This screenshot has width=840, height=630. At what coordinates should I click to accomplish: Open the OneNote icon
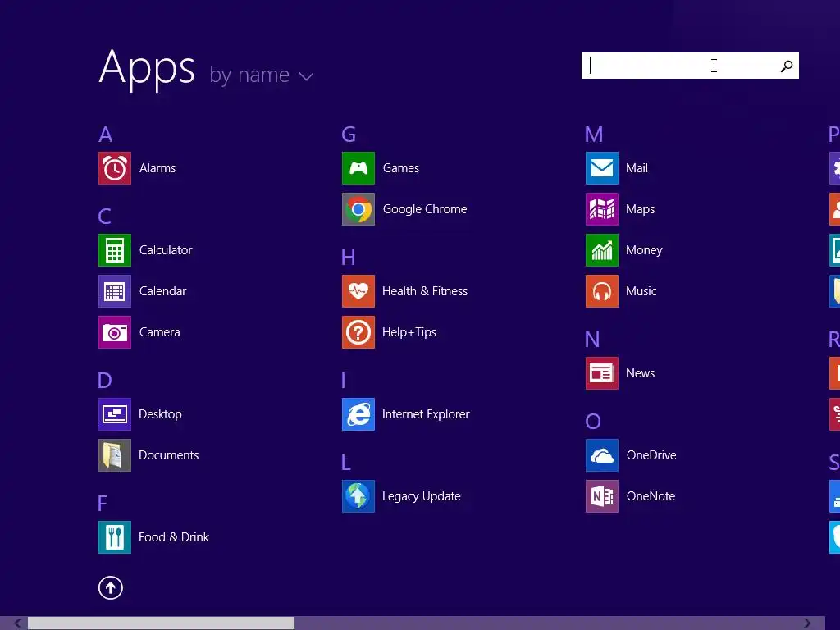(x=602, y=496)
